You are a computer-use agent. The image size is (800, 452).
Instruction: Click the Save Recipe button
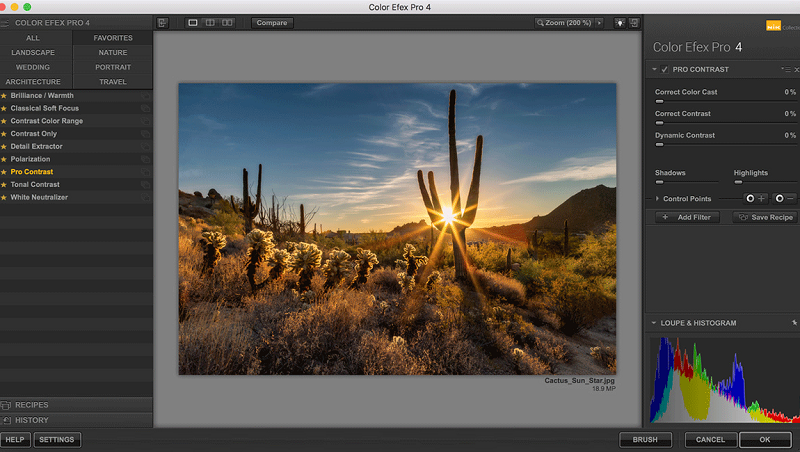(x=765, y=217)
